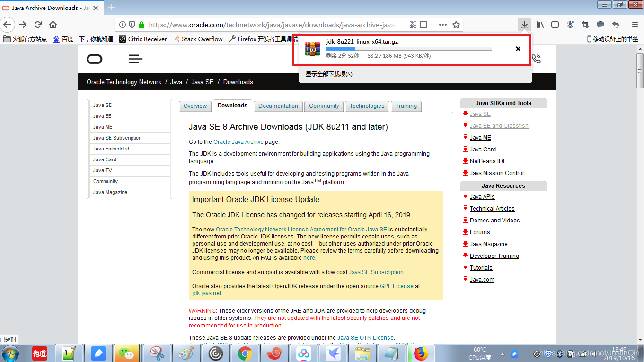Click inside the address bar
Image resolution: width=644 pixels, height=362 pixels.
(x=284, y=24)
